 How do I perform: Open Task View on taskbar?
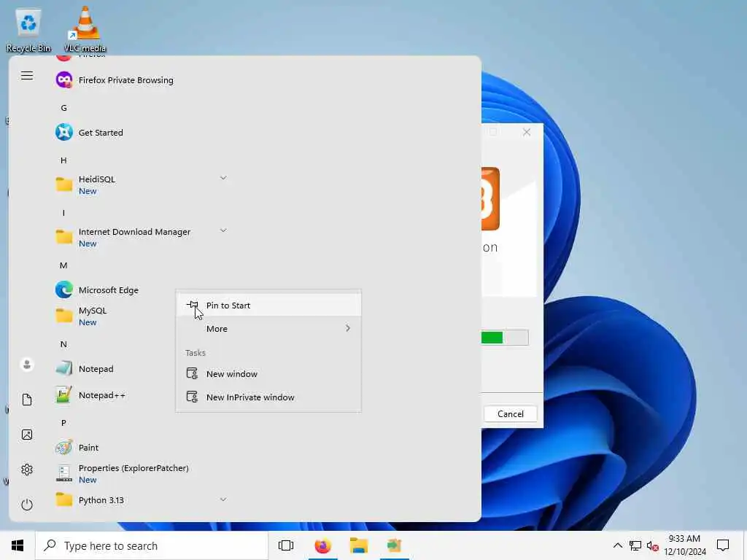point(286,545)
